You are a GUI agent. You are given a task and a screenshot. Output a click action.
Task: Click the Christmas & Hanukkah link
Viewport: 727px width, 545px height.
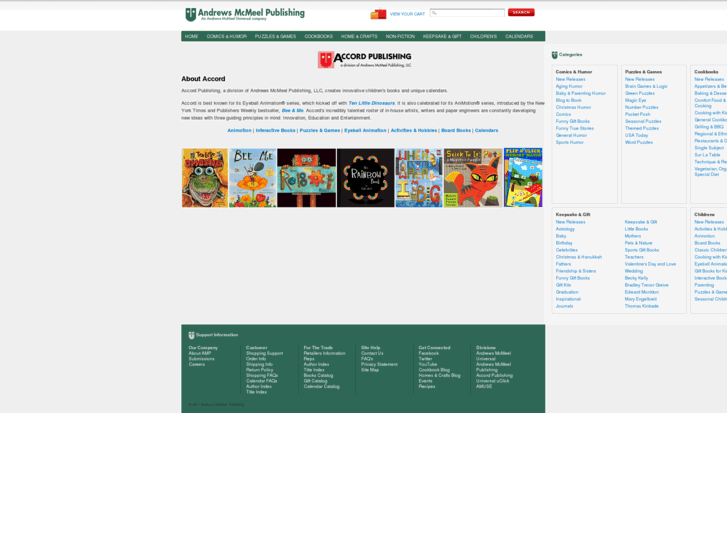pos(579,257)
